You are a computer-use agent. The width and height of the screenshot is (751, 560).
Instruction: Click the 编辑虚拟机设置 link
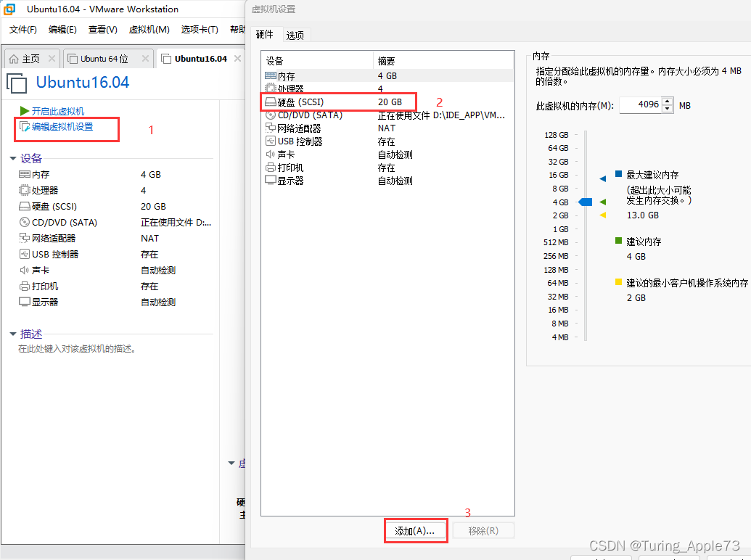(62, 127)
